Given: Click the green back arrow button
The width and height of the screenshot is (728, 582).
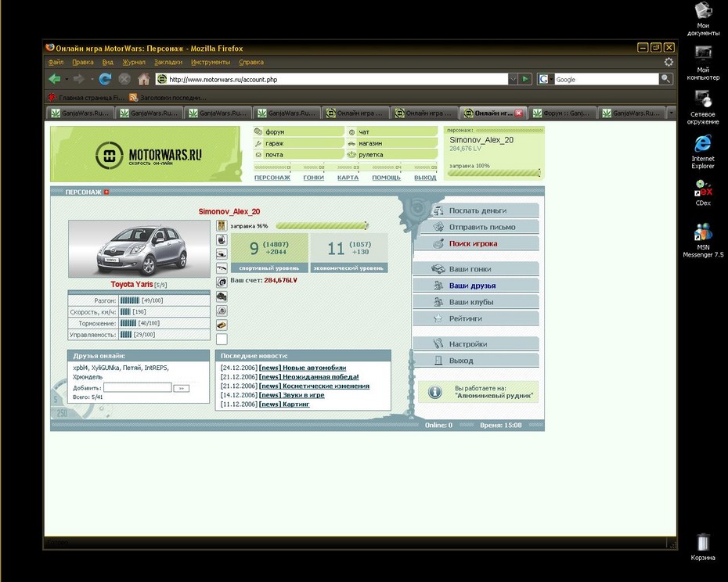Looking at the screenshot, I should 55,79.
